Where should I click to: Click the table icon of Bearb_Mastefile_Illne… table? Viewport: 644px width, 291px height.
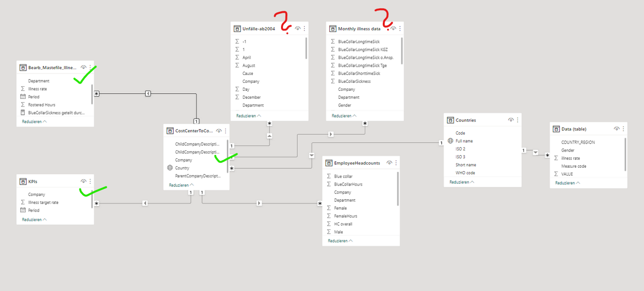pos(23,67)
